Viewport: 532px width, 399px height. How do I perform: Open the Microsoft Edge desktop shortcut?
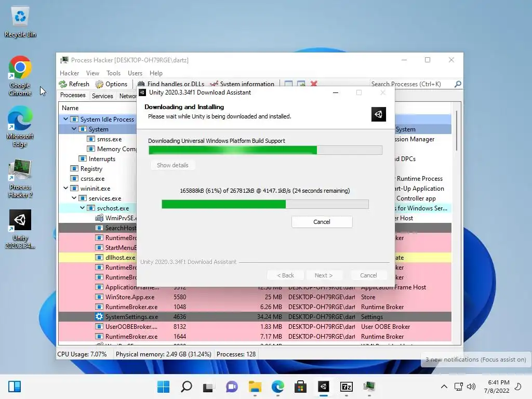[x=20, y=126]
